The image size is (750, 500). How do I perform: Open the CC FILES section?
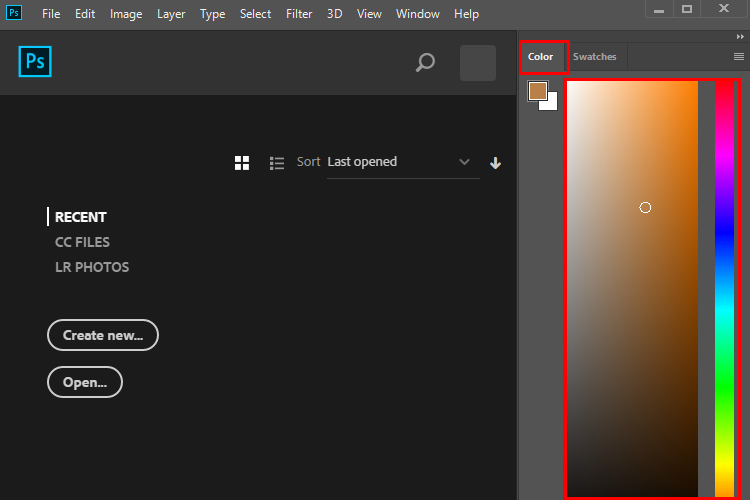click(x=82, y=242)
